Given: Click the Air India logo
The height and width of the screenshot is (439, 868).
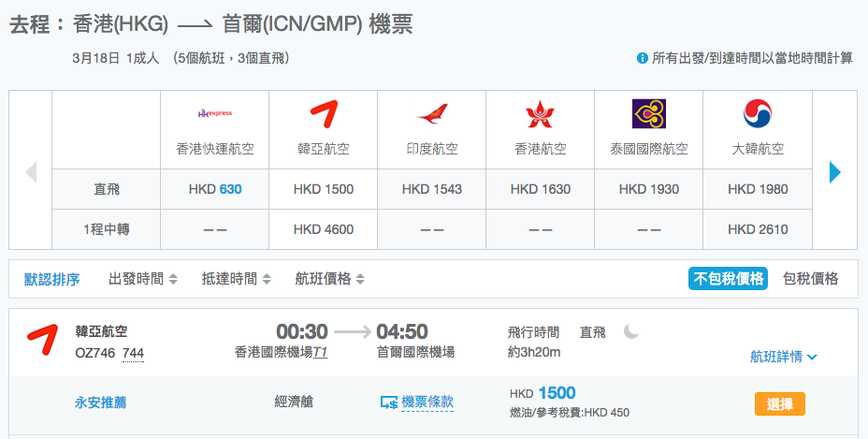Looking at the screenshot, I should point(432,113).
